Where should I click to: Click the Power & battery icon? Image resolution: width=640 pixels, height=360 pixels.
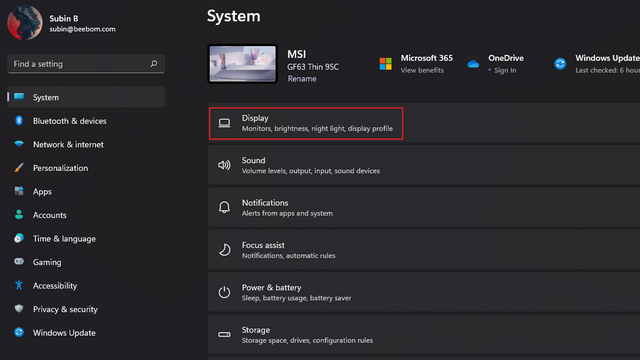coord(224,292)
